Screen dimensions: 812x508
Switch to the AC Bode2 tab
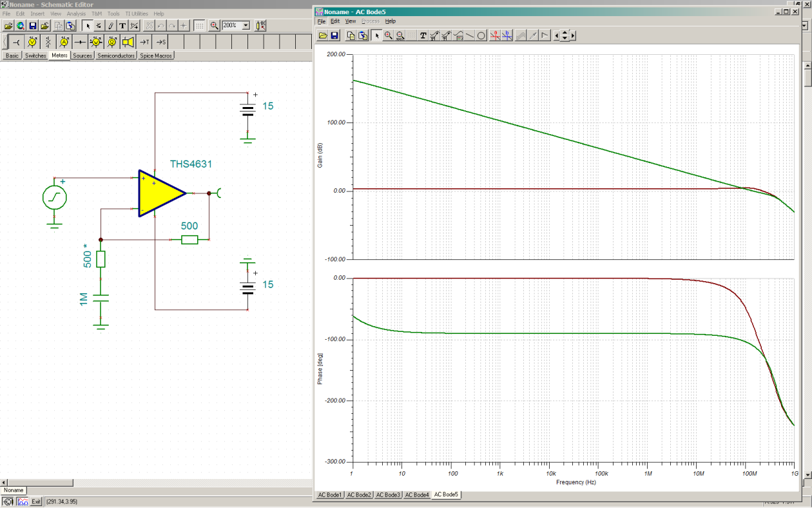pyautogui.click(x=359, y=495)
